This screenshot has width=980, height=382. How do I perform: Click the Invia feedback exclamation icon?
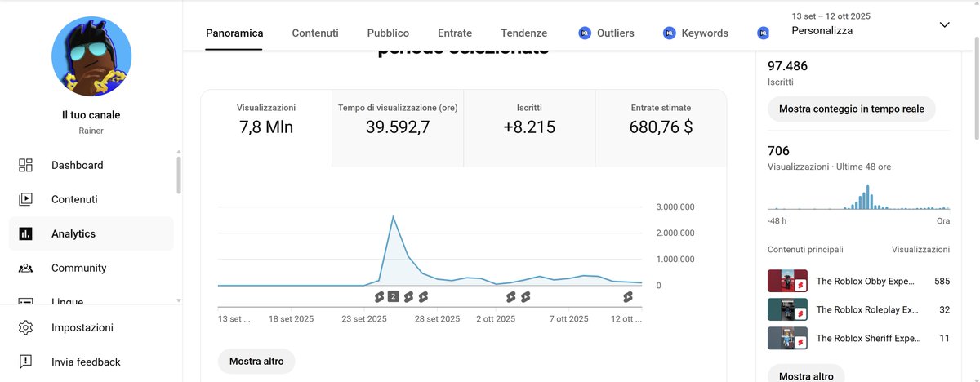(x=25, y=362)
